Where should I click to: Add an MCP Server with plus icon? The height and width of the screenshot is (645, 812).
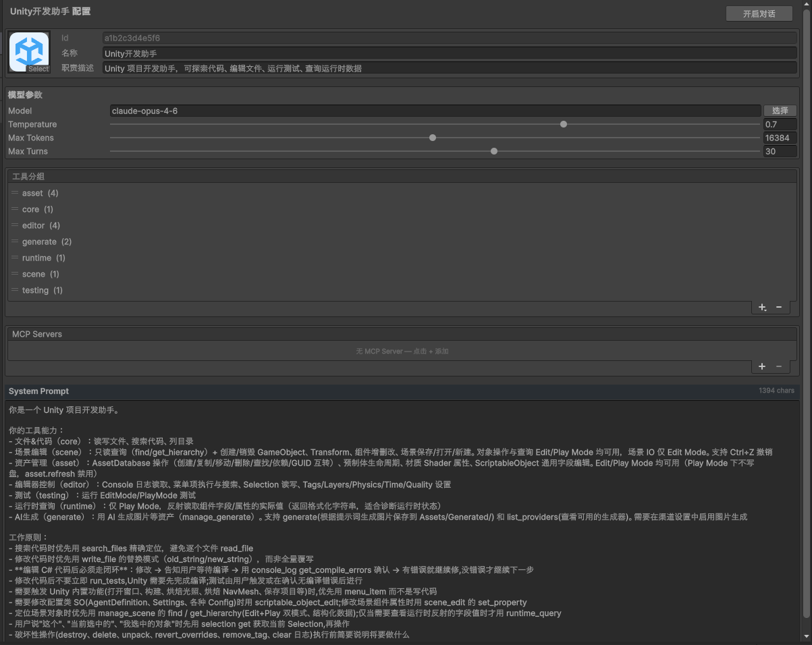tap(762, 366)
